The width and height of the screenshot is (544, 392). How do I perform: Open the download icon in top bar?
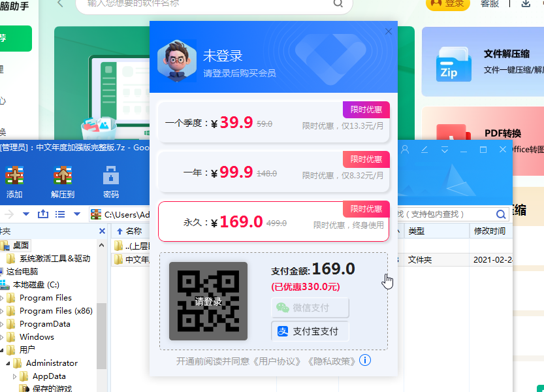click(526, 3)
